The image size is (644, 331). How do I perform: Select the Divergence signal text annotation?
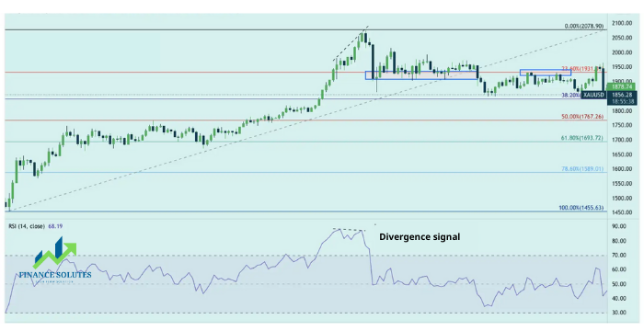[x=420, y=237]
